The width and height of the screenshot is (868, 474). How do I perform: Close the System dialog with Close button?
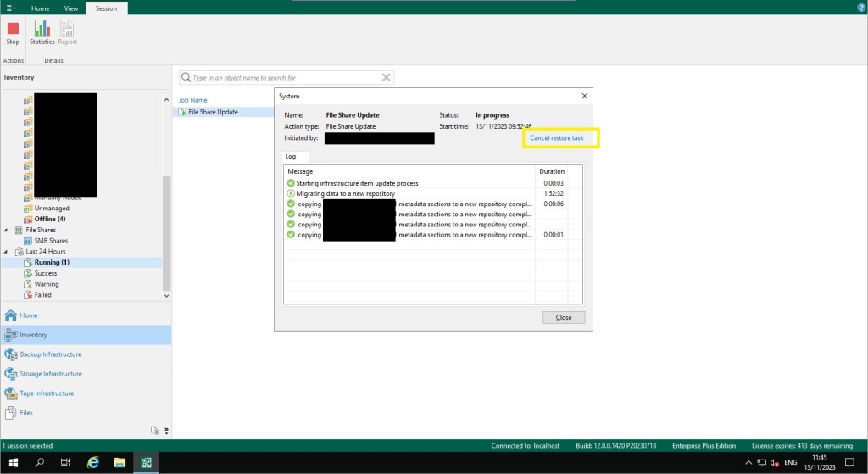click(x=564, y=317)
